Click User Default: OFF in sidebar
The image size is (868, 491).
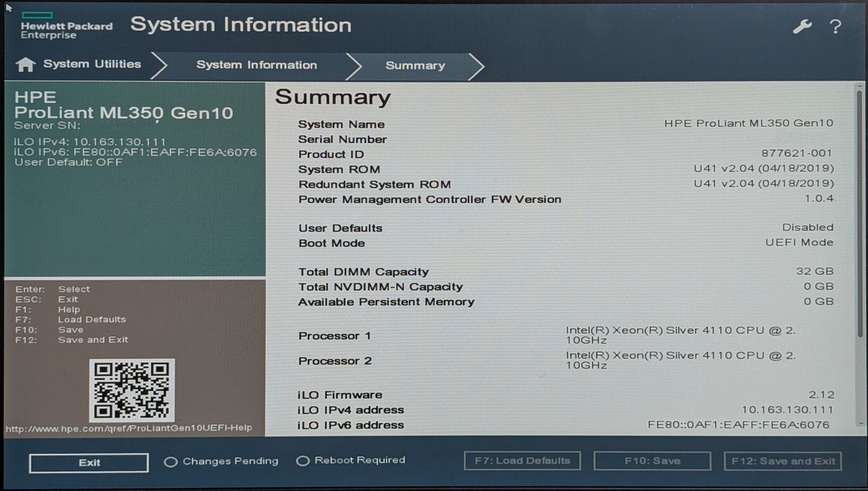coord(68,162)
